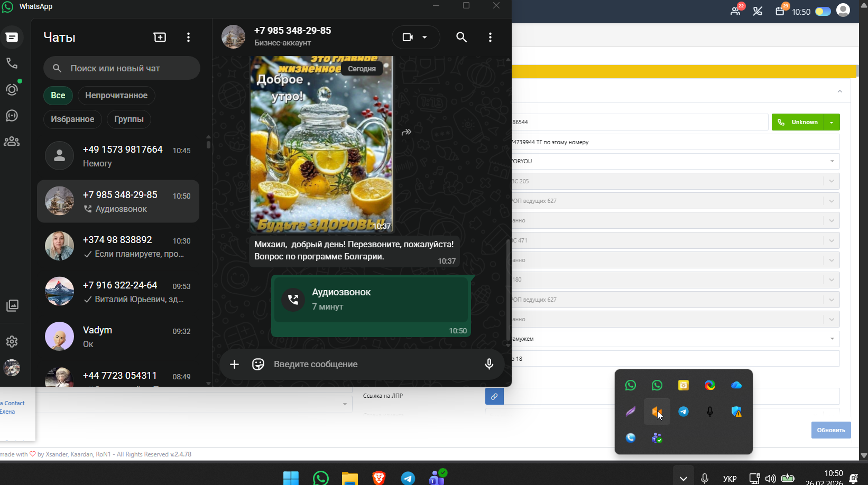
Task: Open the Channels section in WhatsApp sidebar
Action: (x=12, y=115)
